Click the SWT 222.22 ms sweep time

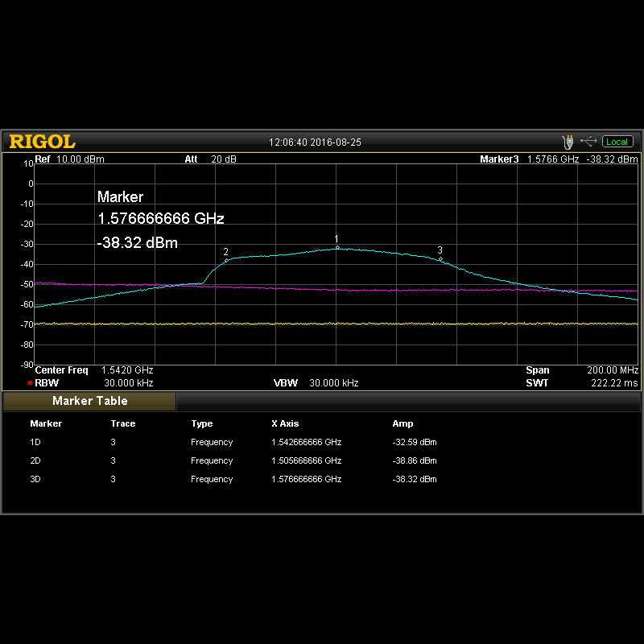[613, 383]
